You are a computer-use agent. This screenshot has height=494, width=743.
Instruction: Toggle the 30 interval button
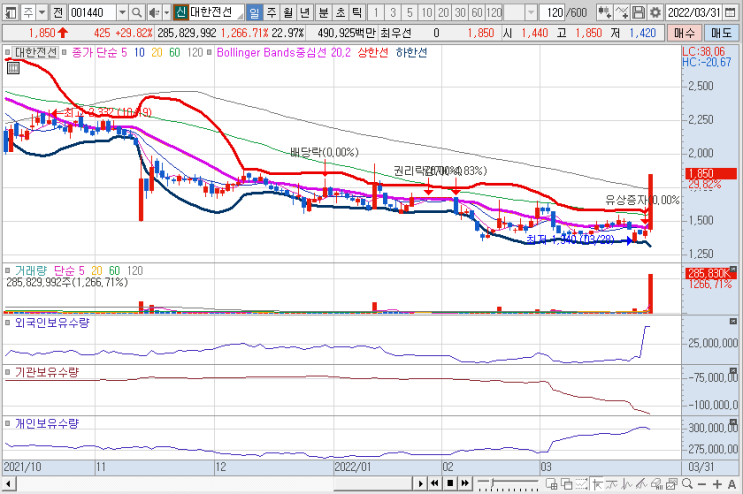[460, 12]
